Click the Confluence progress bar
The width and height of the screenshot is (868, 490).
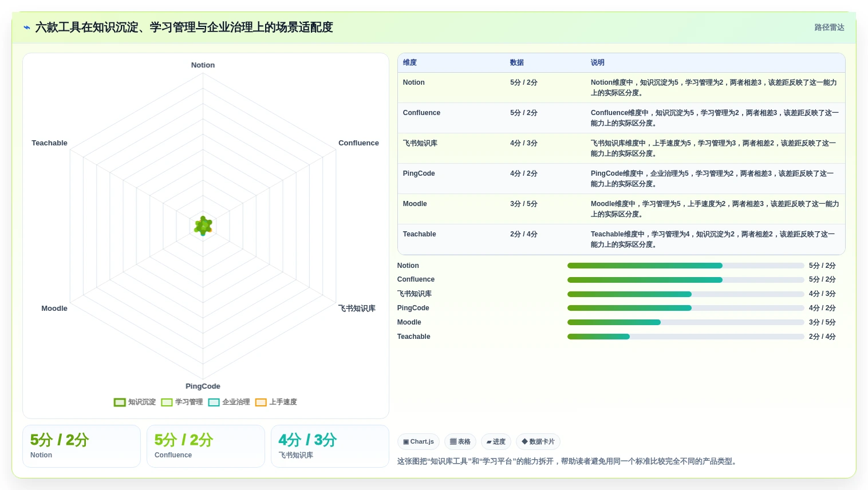coord(686,280)
